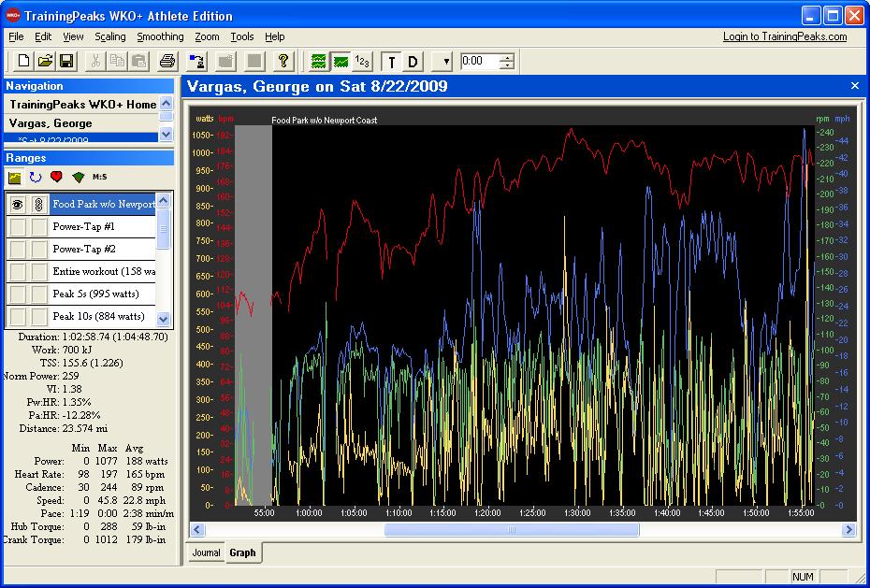The image size is (870, 588).
Task: Toggle the T time-axis toolbar button
Action: 391,62
